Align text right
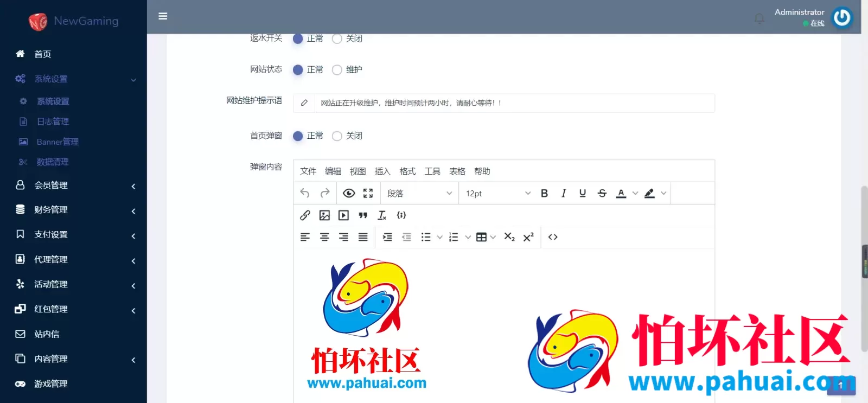The width and height of the screenshot is (868, 403). coord(343,237)
